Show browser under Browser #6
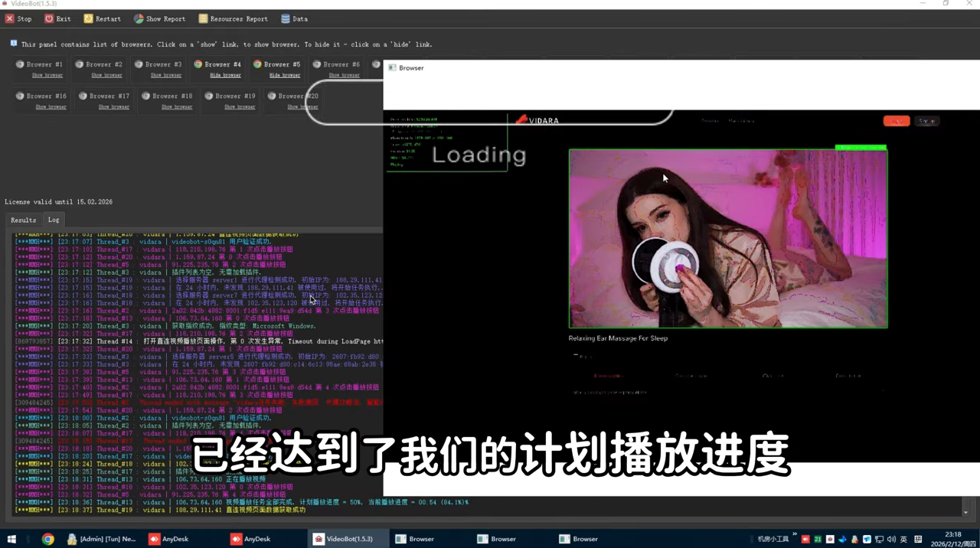980x548 pixels. click(x=344, y=75)
